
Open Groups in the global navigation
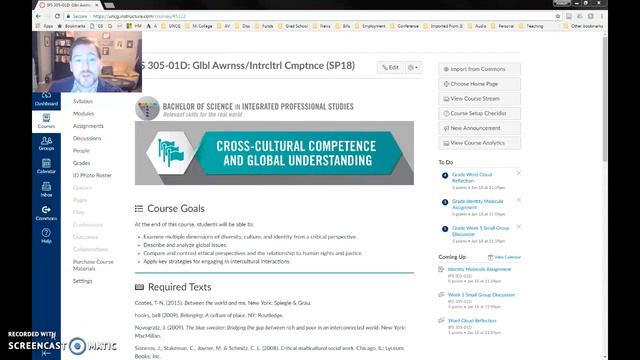(46, 144)
